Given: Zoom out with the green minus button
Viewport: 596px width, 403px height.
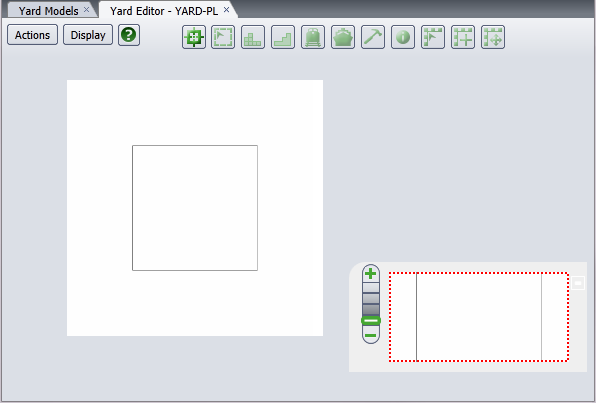Looking at the screenshot, I should [371, 335].
